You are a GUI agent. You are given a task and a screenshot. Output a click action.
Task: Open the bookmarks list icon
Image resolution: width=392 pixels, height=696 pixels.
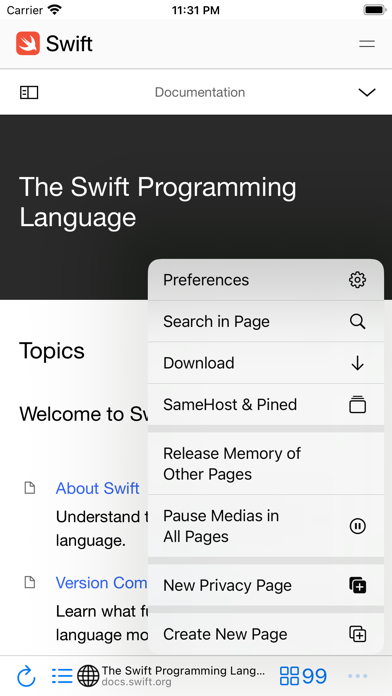[62, 676]
